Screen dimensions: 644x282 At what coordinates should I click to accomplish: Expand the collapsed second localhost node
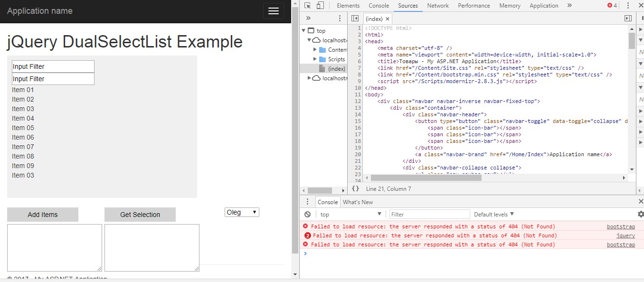(x=309, y=78)
